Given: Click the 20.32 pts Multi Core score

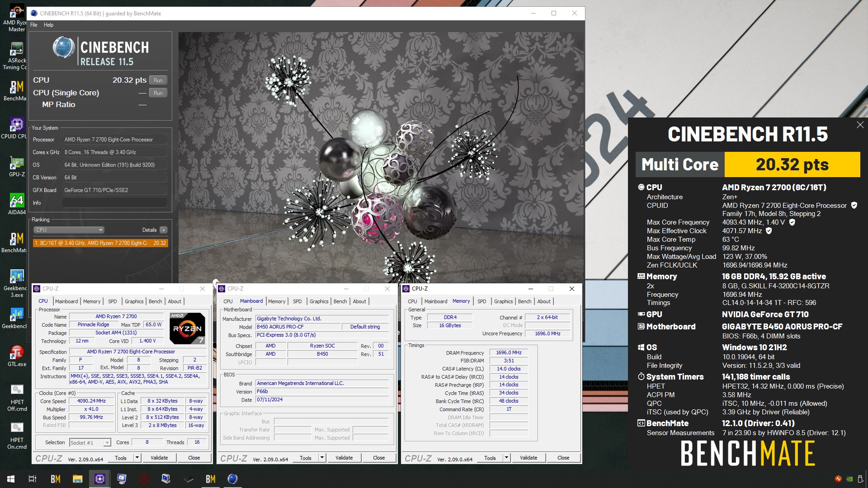Looking at the screenshot, I should [x=792, y=164].
